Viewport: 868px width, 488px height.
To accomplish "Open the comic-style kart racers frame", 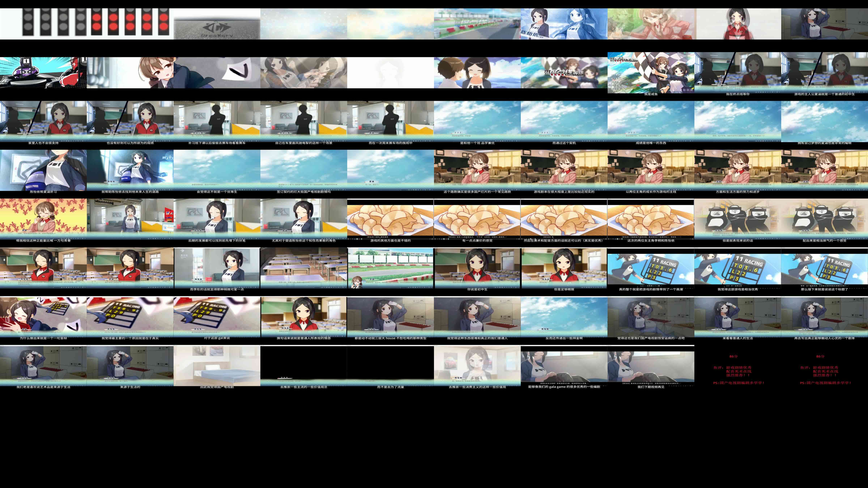I will pyautogui.click(x=43, y=73).
